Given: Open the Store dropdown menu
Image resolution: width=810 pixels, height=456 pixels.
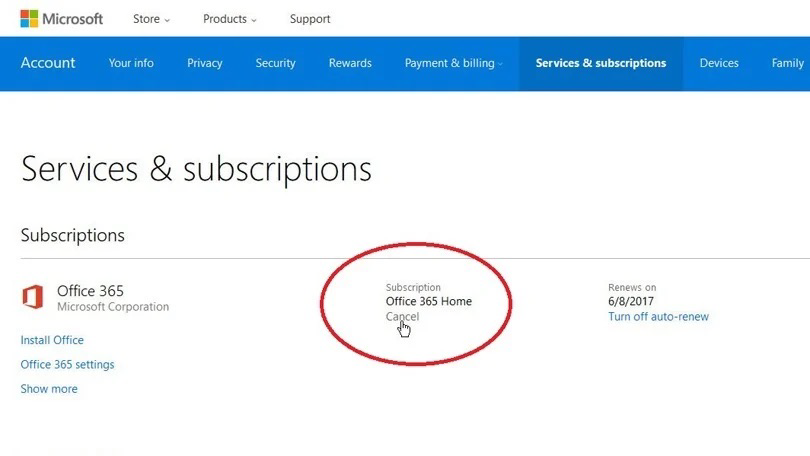Looking at the screenshot, I should (151, 19).
